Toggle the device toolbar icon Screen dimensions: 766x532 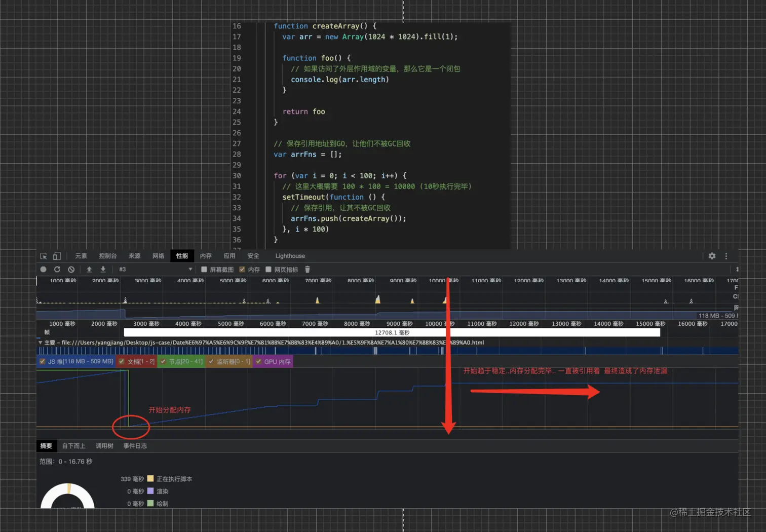(57, 256)
